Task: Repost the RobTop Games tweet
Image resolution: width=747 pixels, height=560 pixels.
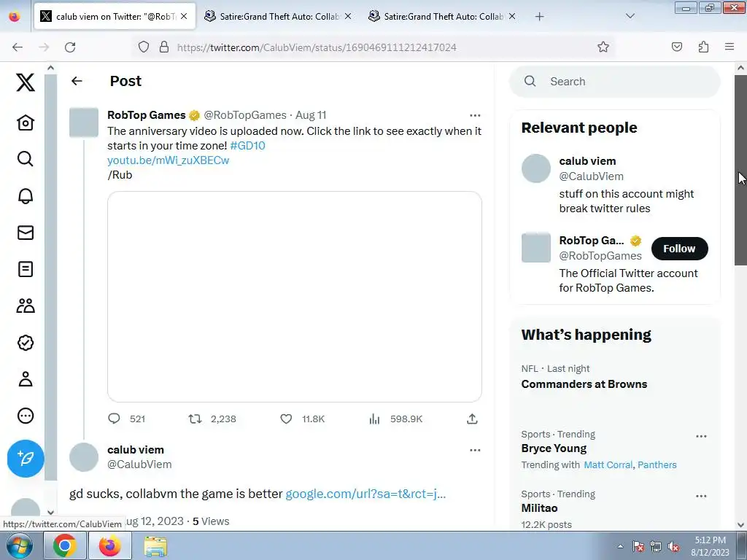Action: coord(195,419)
